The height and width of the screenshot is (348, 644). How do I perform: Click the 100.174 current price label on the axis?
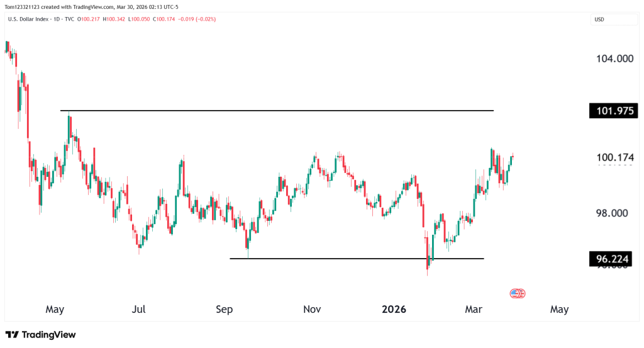tap(614, 157)
